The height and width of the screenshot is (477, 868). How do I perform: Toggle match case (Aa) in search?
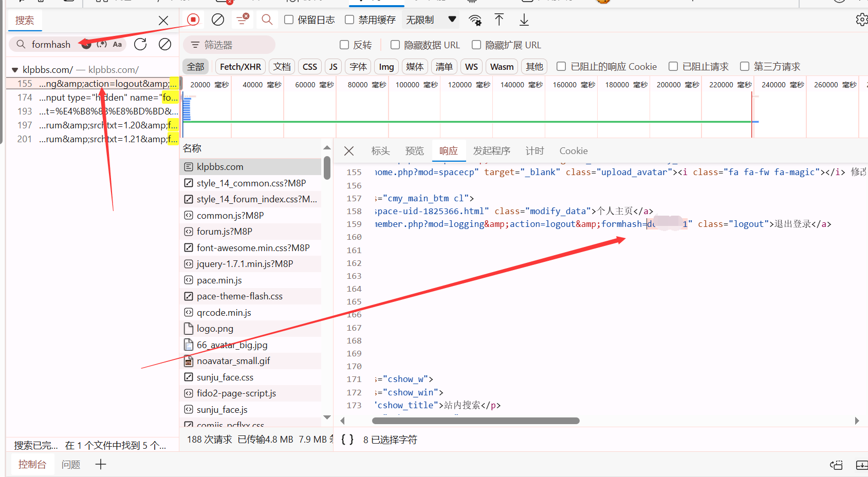[x=117, y=44]
